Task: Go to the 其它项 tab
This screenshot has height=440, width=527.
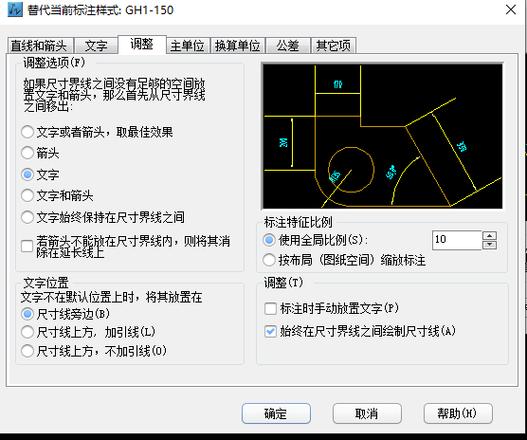Action: point(333,45)
